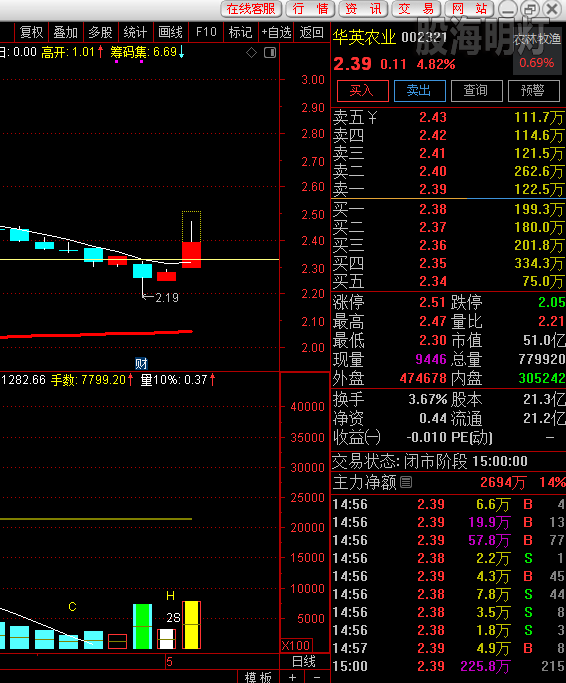Open the 统计 statistics toolbar item
The image size is (566, 683).
pos(135,32)
